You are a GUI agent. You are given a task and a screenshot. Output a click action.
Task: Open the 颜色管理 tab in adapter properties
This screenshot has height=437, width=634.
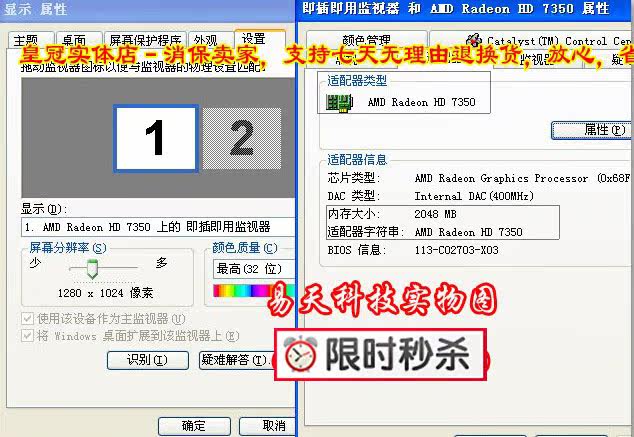[366, 40]
